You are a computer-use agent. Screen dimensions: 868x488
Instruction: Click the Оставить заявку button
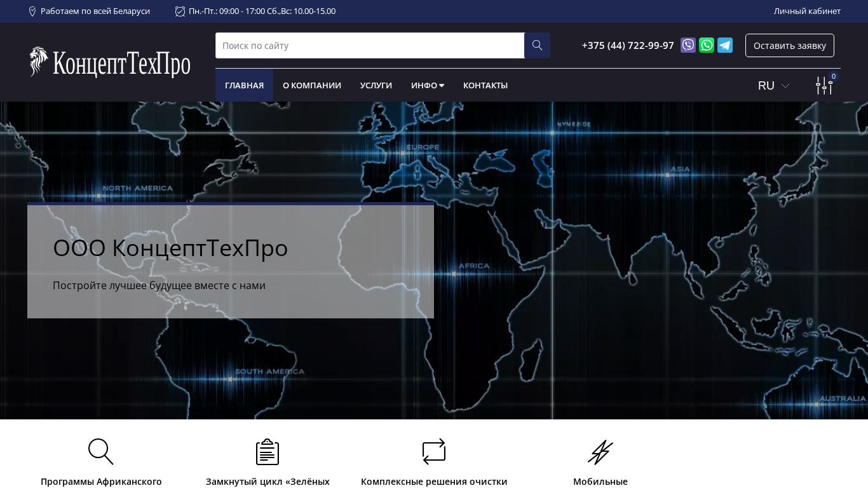(790, 46)
